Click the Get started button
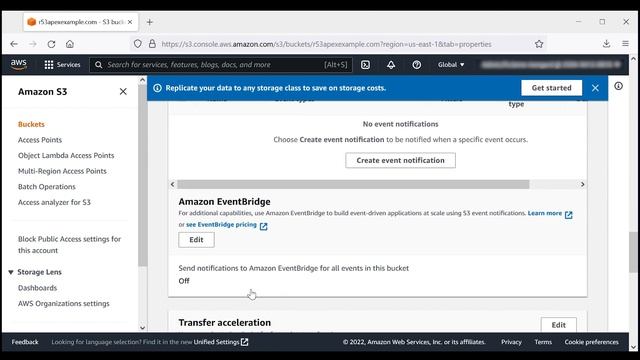Screen dimensions: 640x360 click(551, 88)
